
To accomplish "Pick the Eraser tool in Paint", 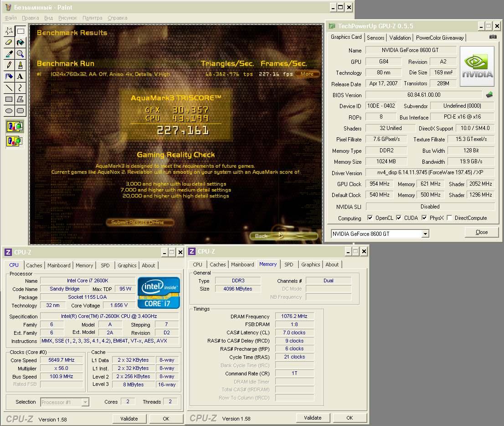I will click(x=9, y=42).
